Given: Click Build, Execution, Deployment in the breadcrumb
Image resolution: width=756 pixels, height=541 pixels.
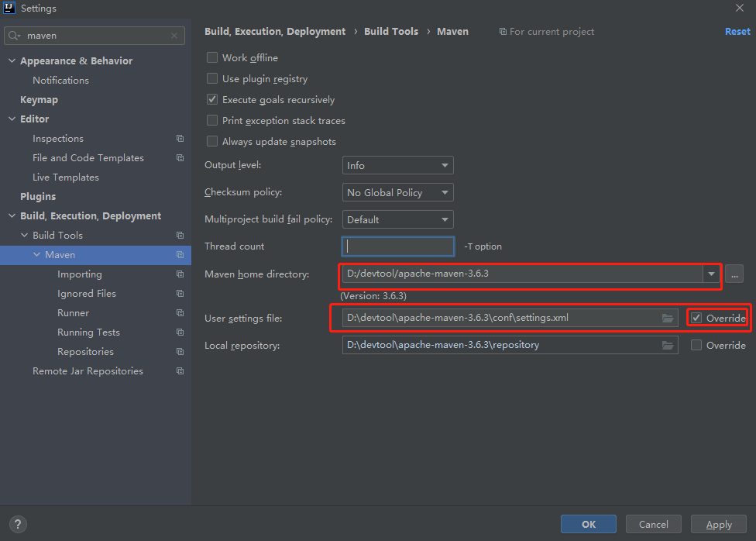Looking at the screenshot, I should 275,31.
